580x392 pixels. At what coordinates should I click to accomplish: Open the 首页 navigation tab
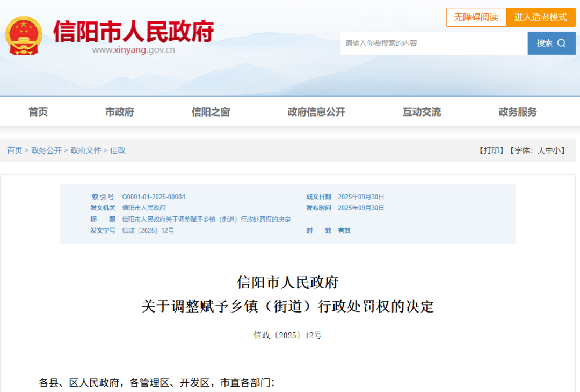click(x=38, y=112)
